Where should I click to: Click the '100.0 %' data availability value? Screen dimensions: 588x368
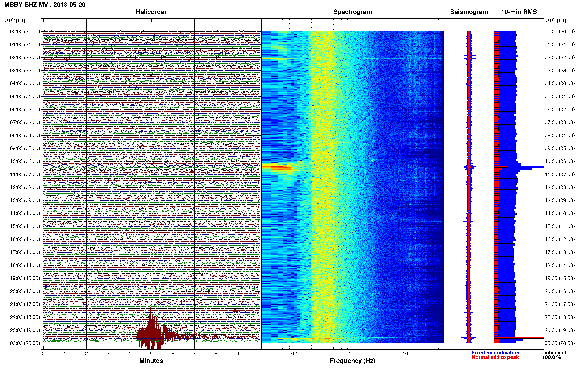pyautogui.click(x=551, y=357)
